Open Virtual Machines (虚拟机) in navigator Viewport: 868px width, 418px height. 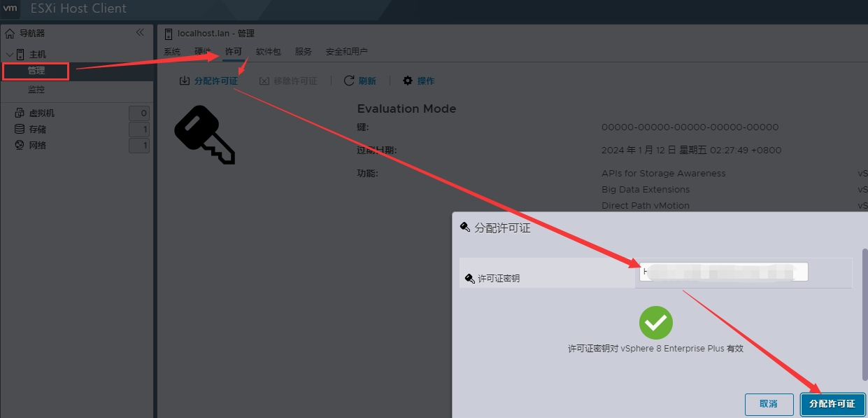[41, 113]
